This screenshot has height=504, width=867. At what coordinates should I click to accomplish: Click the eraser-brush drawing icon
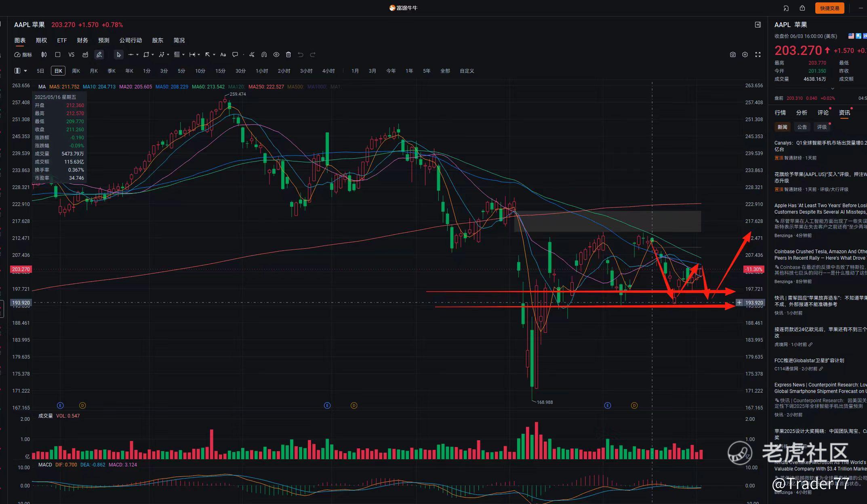click(252, 55)
